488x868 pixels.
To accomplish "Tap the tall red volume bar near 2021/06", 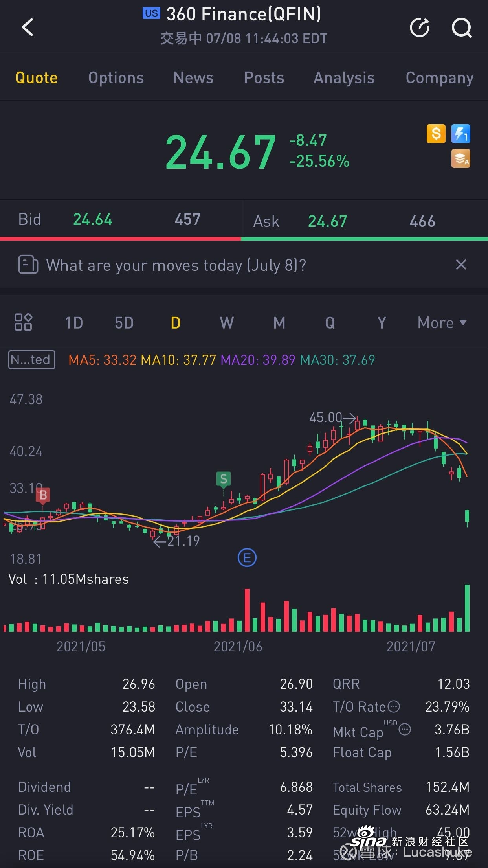I will click(x=247, y=610).
